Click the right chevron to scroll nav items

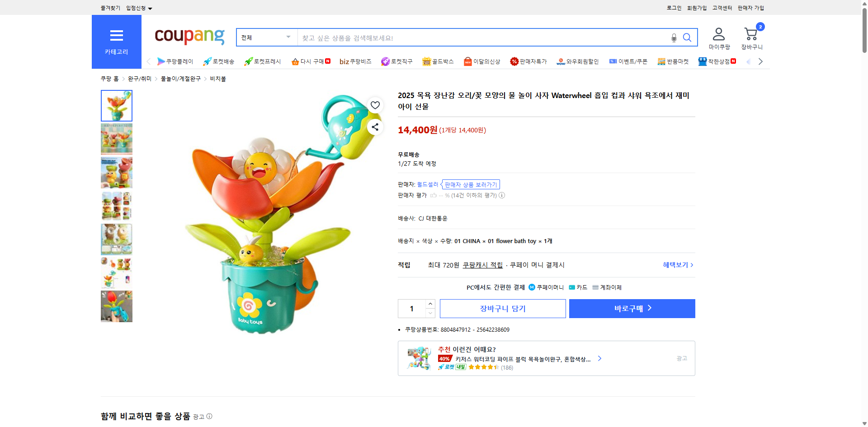760,61
